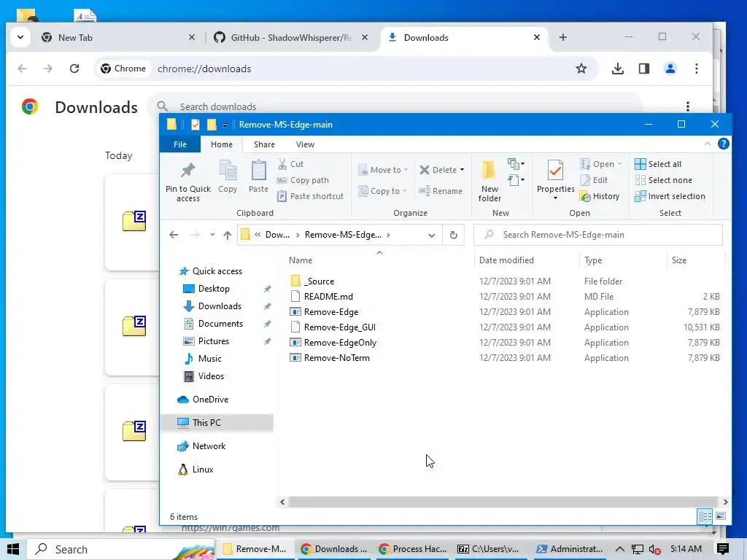The image size is (747, 560).
Task: Click Explorer back navigation arrow
Action: pos(174,235)
